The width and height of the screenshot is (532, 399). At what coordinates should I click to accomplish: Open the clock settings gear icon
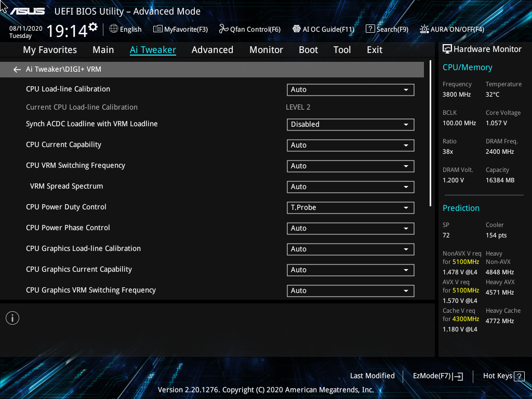point(93,26)
